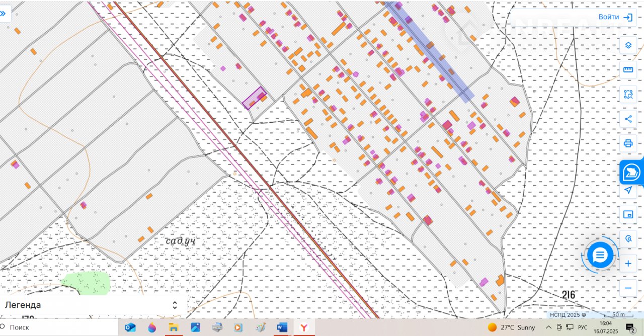
Task: Select the ruler measurement tool
Action: click(x=628, y=69)
